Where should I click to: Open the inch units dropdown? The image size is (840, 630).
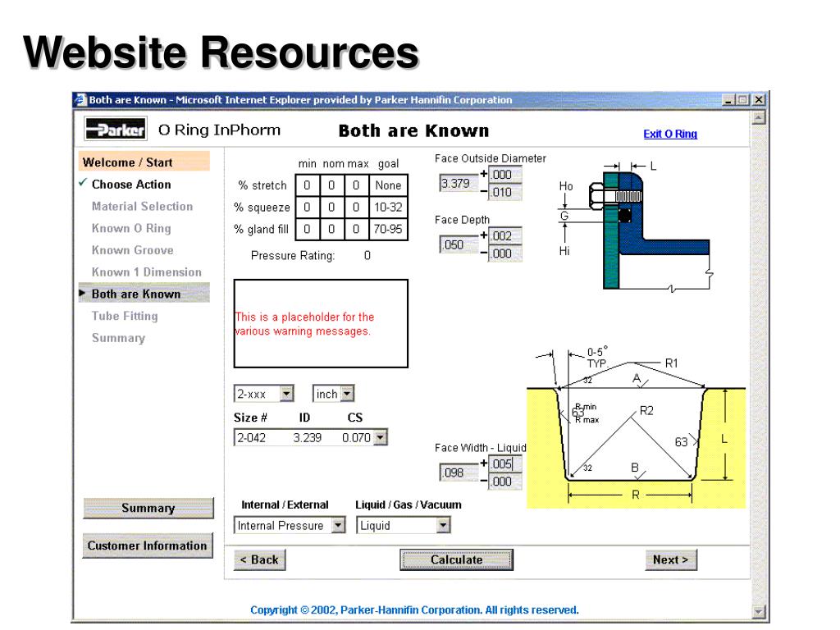tap(347, 394)
